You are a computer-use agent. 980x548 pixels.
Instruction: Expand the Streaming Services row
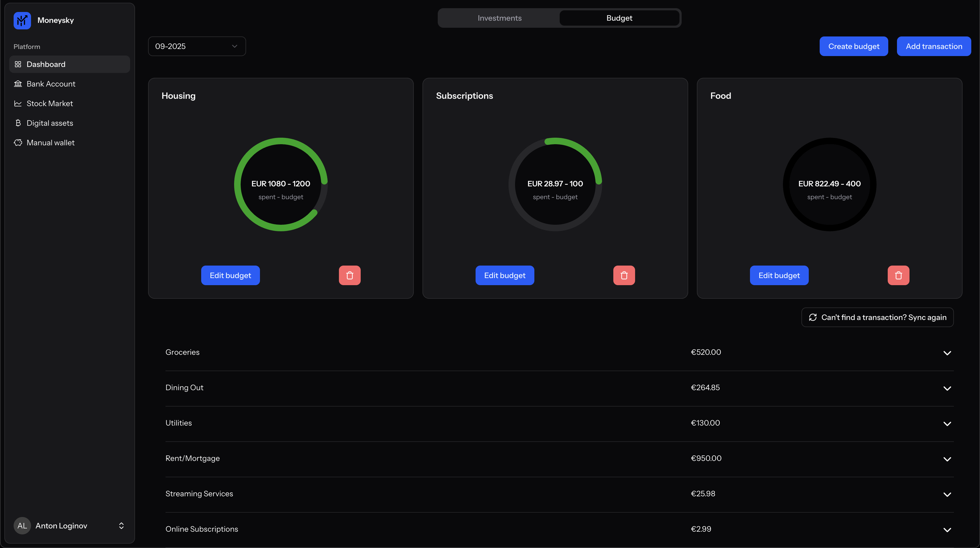click(x=947, y=494)
